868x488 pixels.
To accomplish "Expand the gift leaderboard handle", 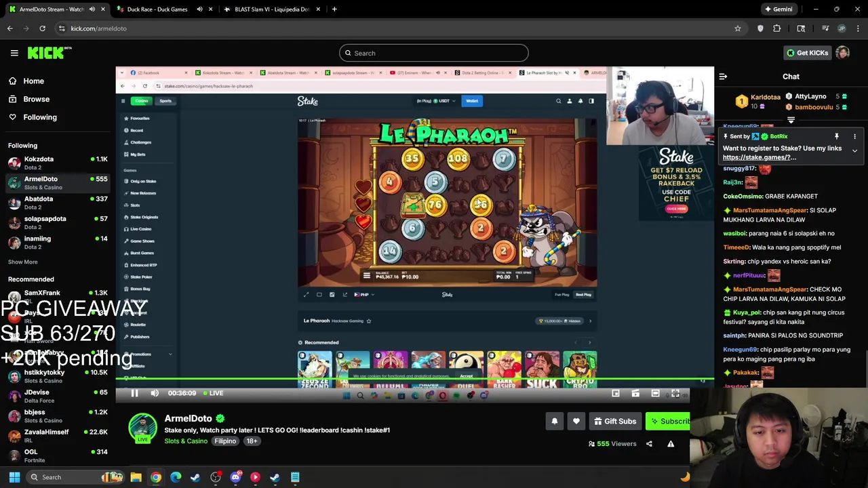I will pyautogui.click(x=791, y=120).
